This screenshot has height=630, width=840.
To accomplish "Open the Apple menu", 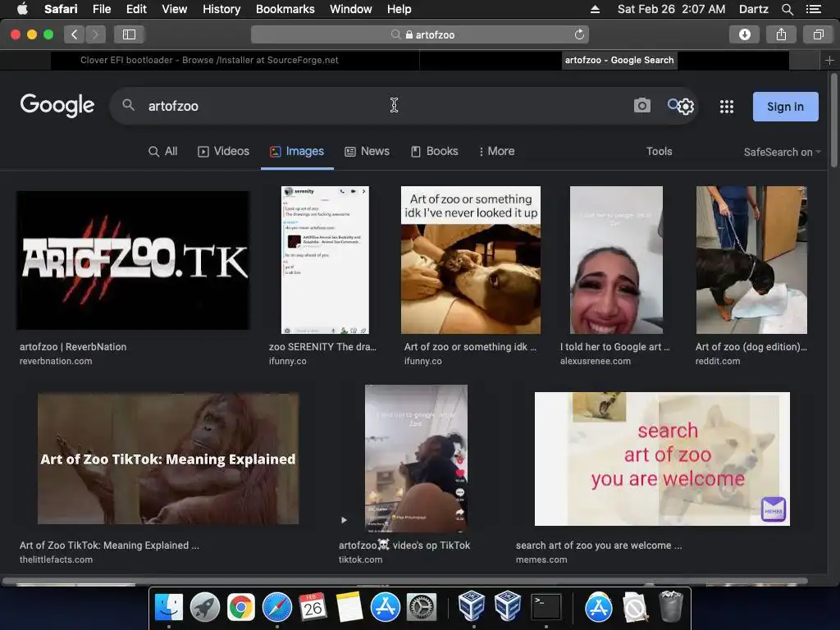I will coord(22,9).
